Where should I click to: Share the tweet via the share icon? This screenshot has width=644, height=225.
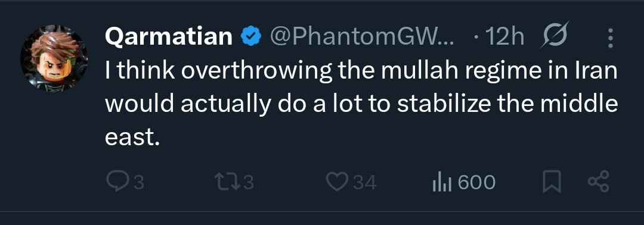coord(599,182)
